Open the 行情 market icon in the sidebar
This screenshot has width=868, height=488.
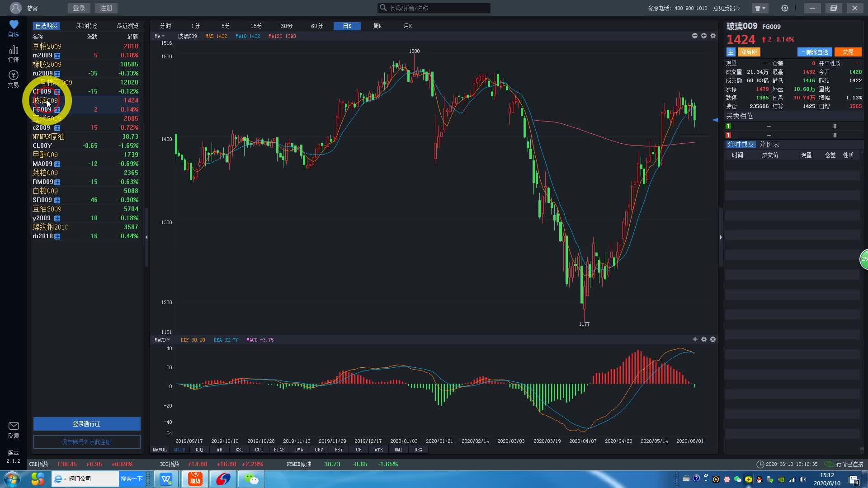(14, 53)
